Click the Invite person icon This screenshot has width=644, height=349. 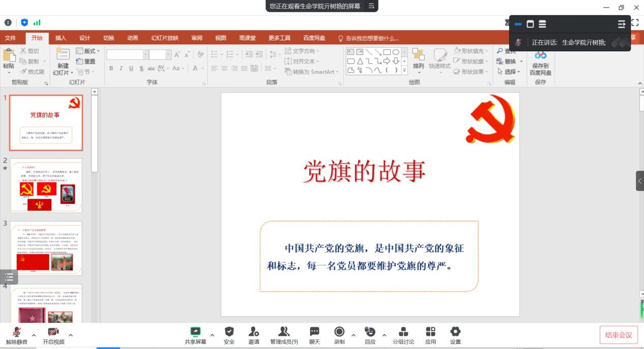point(254,331)
